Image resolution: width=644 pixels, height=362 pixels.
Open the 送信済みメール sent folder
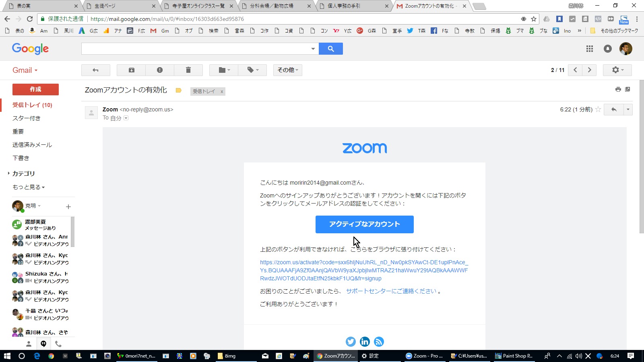(x=32, y=145)
